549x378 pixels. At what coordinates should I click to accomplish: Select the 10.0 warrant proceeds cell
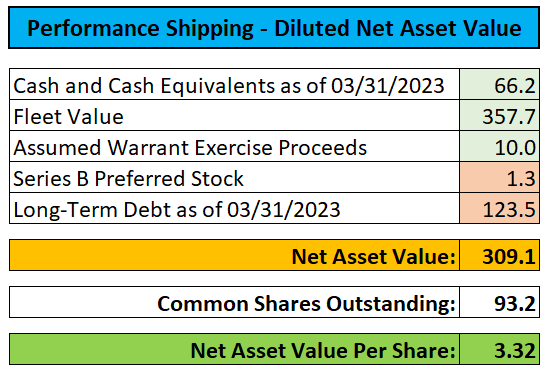(499, 146)
